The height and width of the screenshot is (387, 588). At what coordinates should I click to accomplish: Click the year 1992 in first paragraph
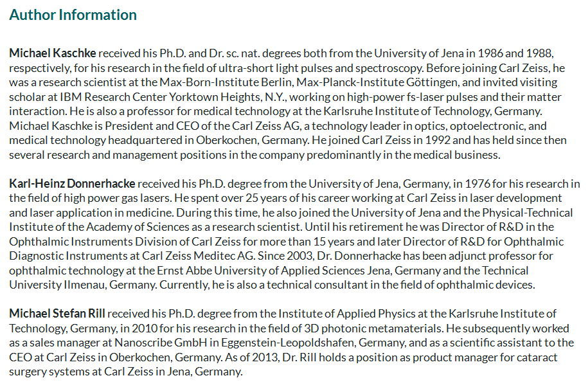438,140
